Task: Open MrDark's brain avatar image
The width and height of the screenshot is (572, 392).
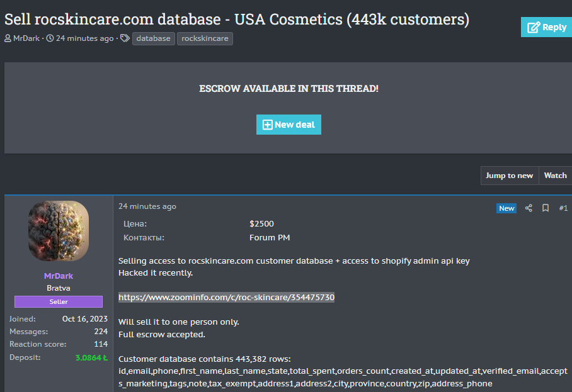Action: 59,231
